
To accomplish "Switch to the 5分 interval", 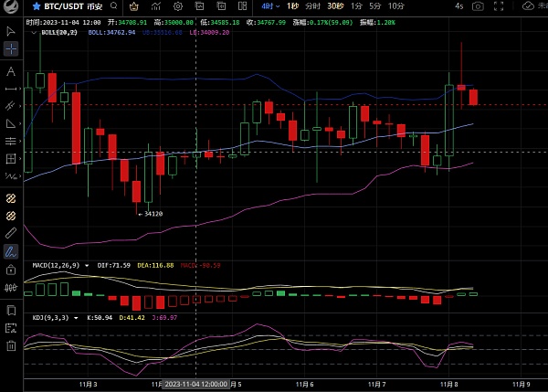I will point(374,6).
